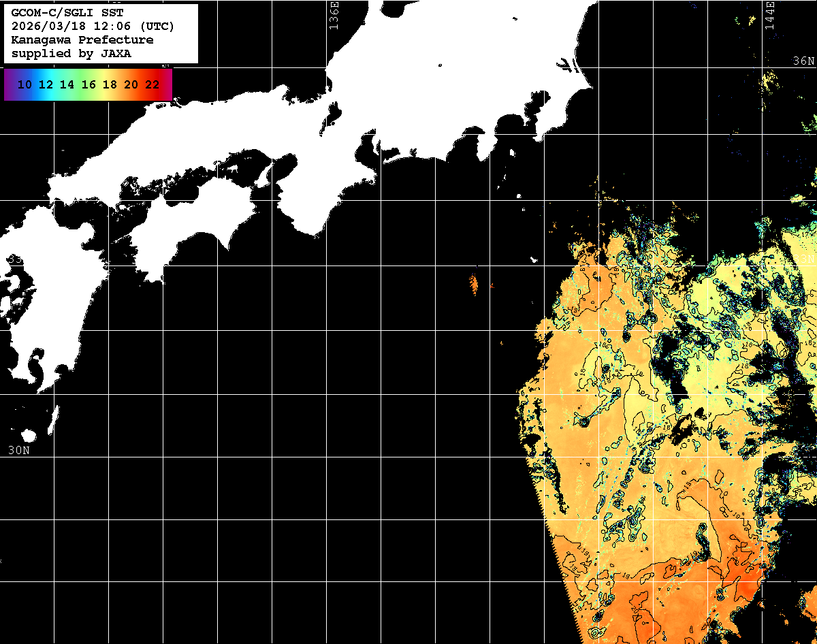Click the 'Kanagawa Prefecture' label text
Image resolution: width=817 pixels, height=644 pixels.
click(82, 40)
